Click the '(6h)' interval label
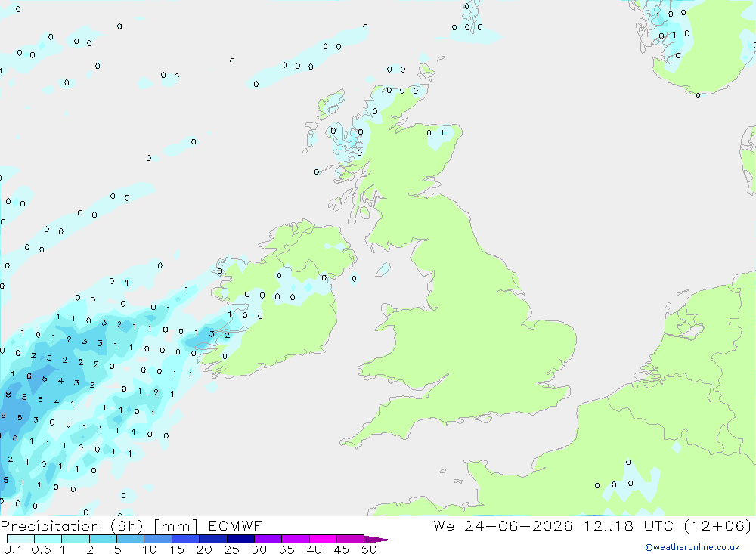The width and height of the screenshot is (756, 554). (127, 526)
